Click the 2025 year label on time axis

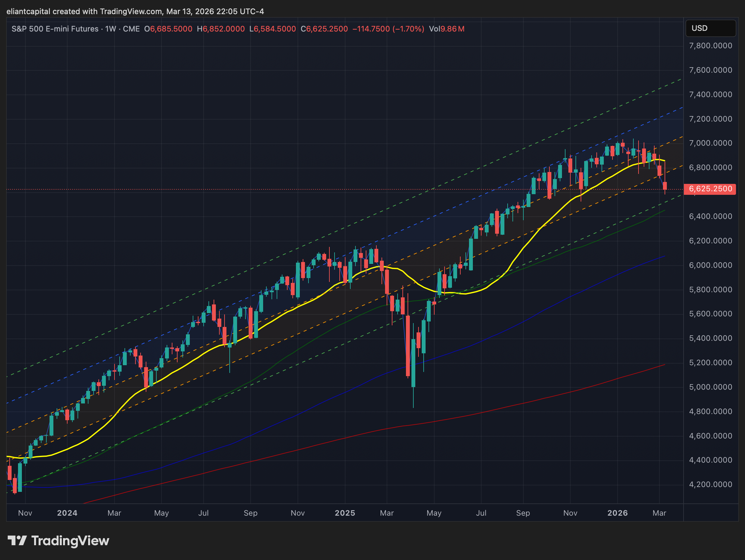coord(345,513)
